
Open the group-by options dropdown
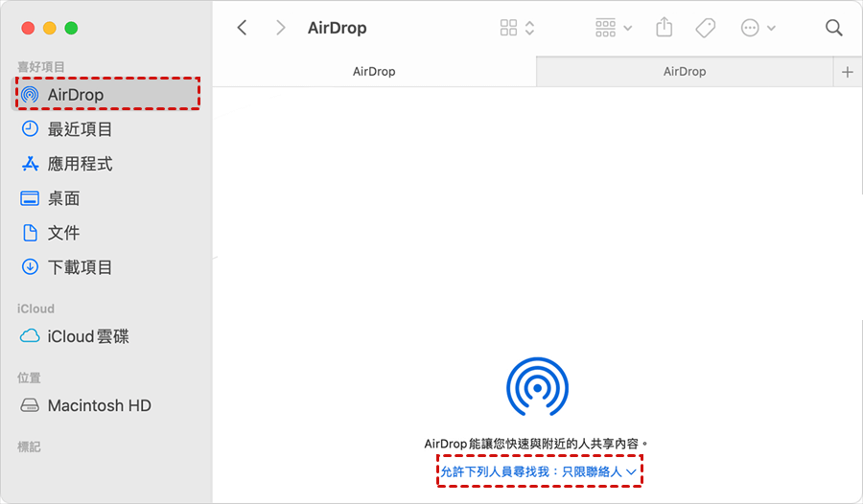click(613, 28)
